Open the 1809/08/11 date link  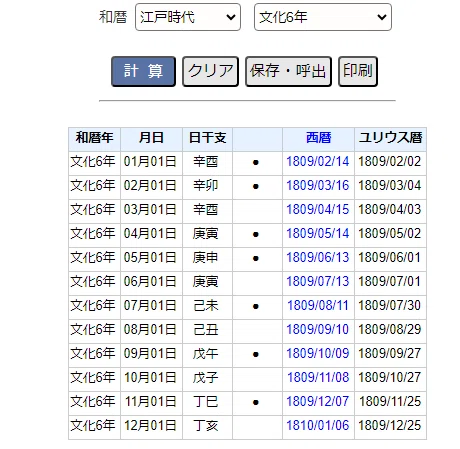point(318,306)
